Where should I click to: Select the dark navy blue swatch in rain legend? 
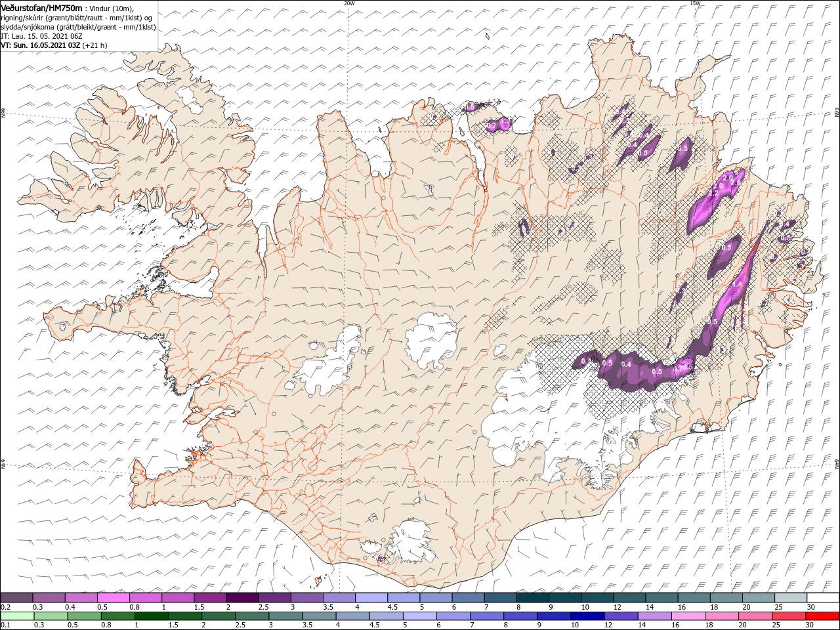point(587,616)
